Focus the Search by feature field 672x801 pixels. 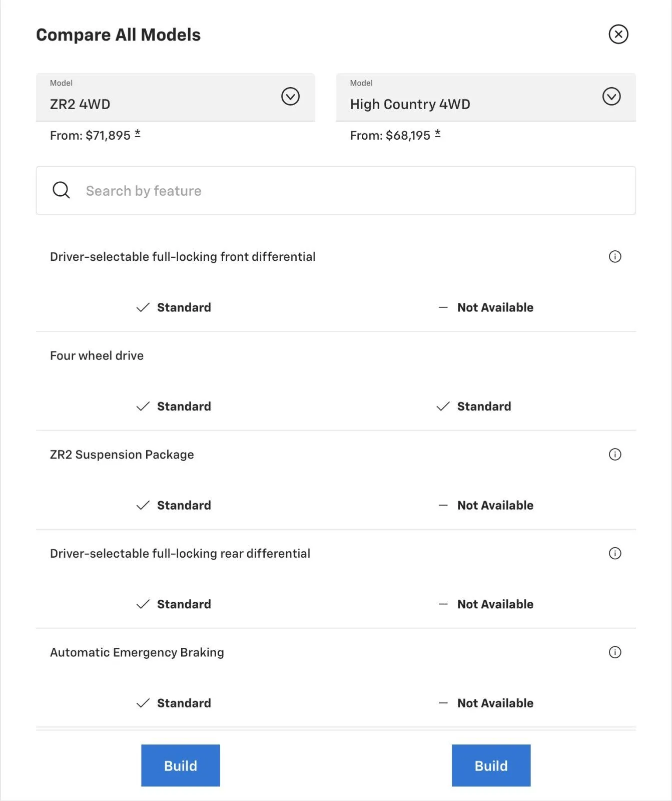[336, 190]
